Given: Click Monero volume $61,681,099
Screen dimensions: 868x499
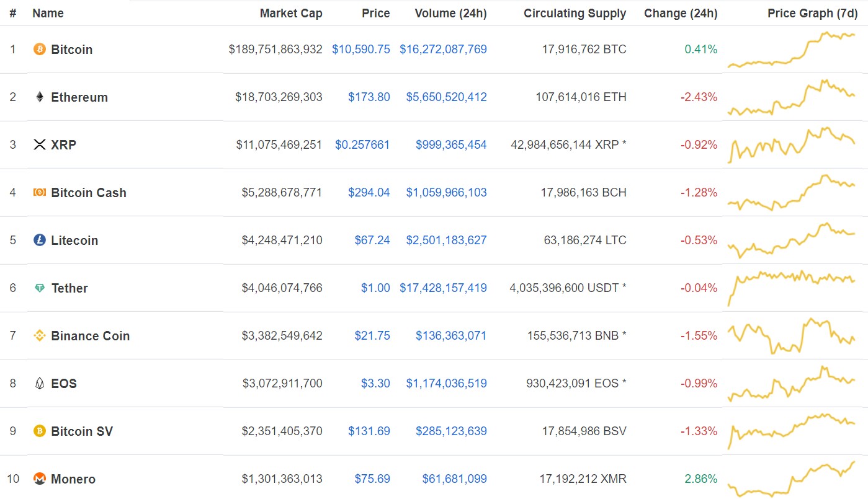Looking at the screenshot, I should click(455, 479).
